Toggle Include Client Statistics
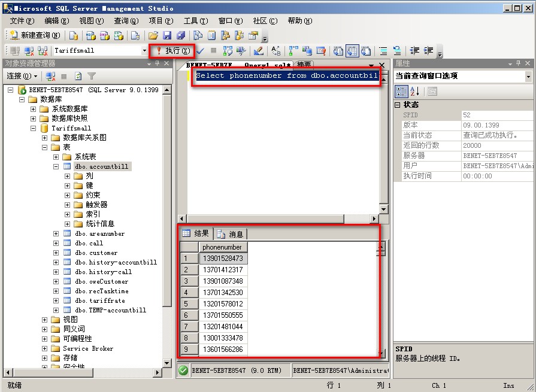536x392 pixels. [307, 51]
